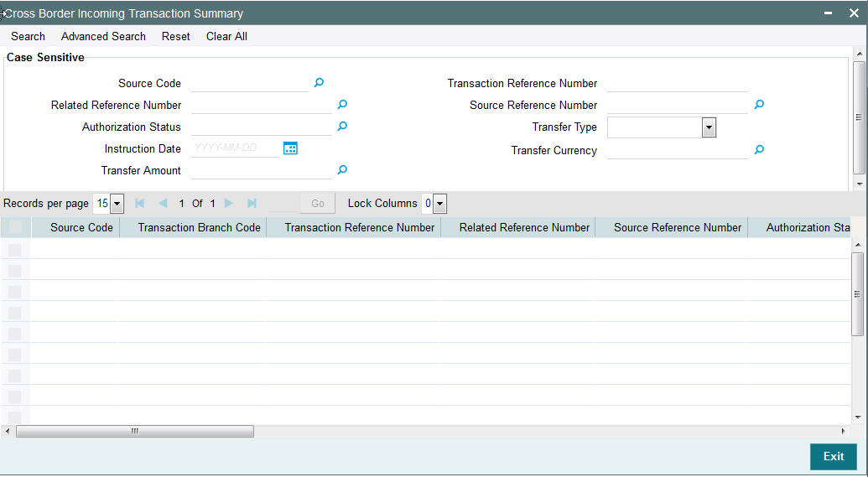Viewport: 868px width, 477px height.
Task: Click the Transfer Currency field
Action: (678, 151)
